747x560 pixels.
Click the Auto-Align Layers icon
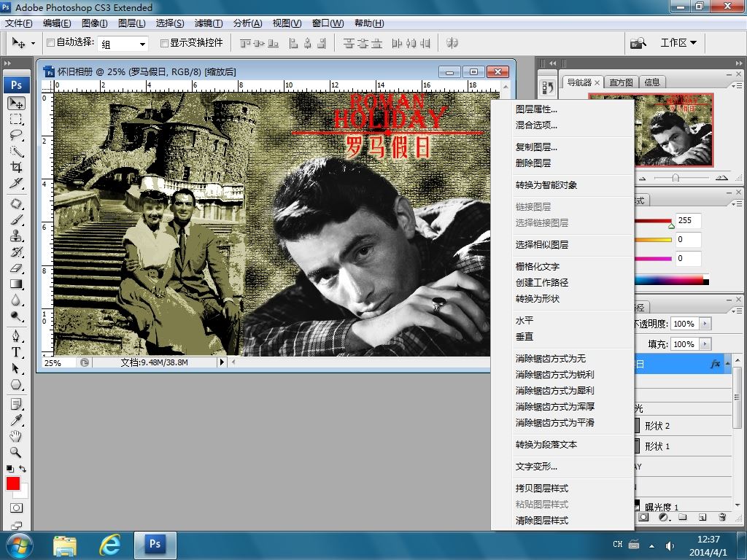pos(452,43)
